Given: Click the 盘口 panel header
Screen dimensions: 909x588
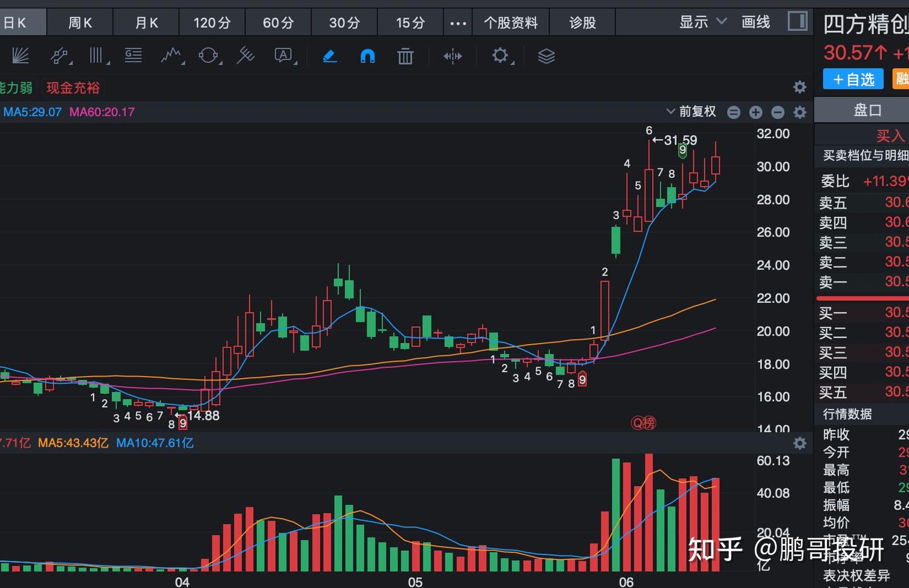Looking at the screenshot, I should point(867,110).
